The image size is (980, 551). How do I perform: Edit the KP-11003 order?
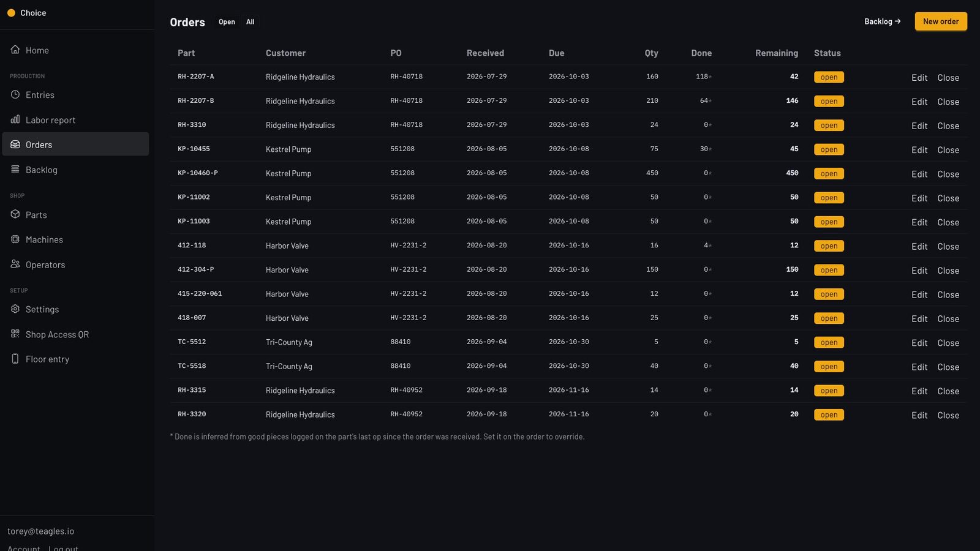click(919, 222)
